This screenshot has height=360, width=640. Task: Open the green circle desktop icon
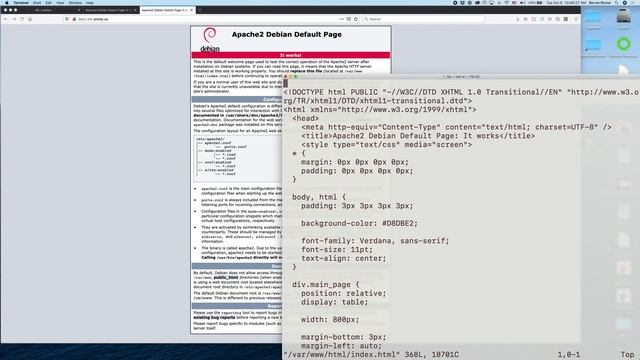click(623, 44)
